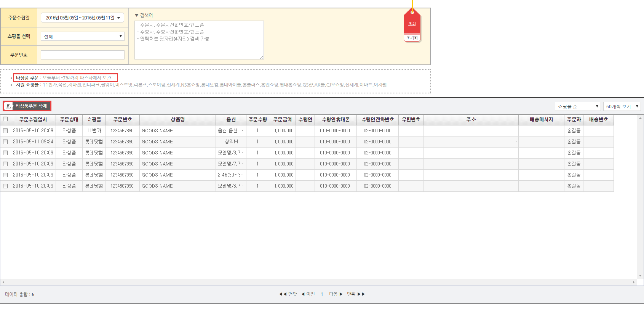Open the 50개씩 보기 page size dropdown
Viewport: 644px width, 313px height.
(622, 106)
